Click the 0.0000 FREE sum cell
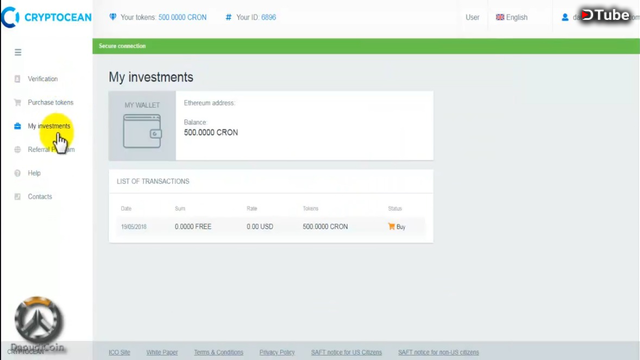The height and width of the screenshot is (360, 640). [193, 227]
